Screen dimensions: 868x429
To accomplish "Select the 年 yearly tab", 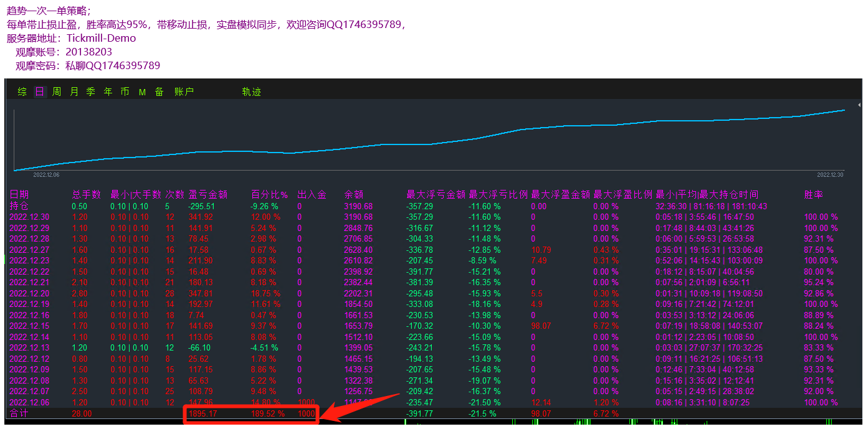I will point(108,92).
